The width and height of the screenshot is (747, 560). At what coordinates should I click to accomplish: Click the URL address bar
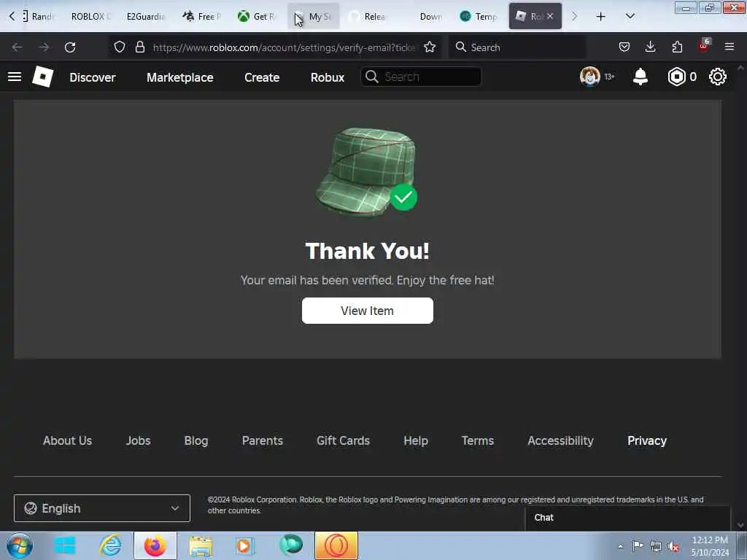point(284,47)
